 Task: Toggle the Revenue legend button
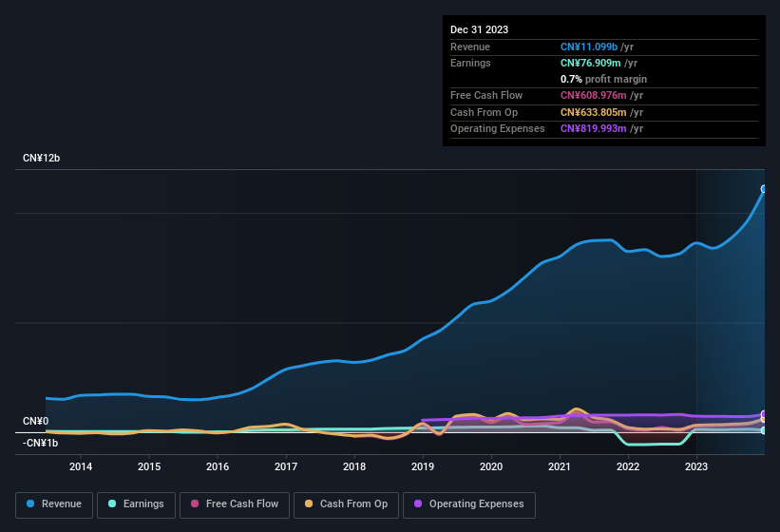(54, 504)
